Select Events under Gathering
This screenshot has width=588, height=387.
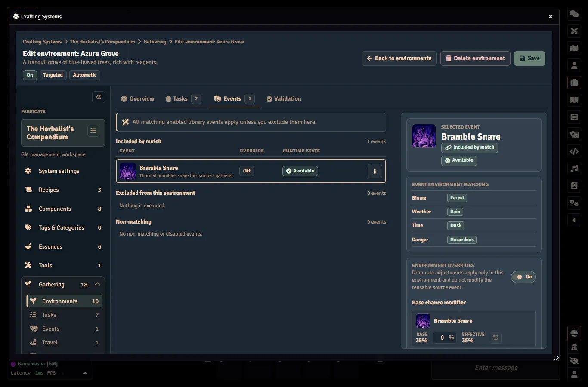[x=64, y=329]
